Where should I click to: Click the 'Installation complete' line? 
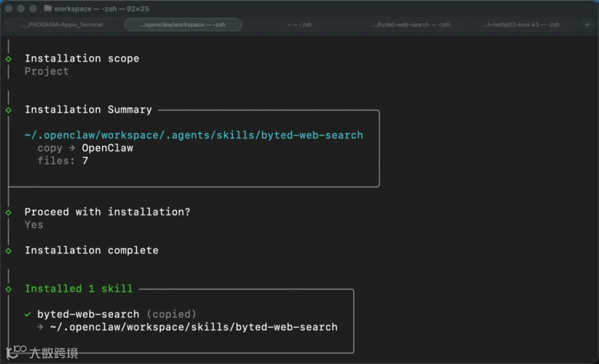91,250
